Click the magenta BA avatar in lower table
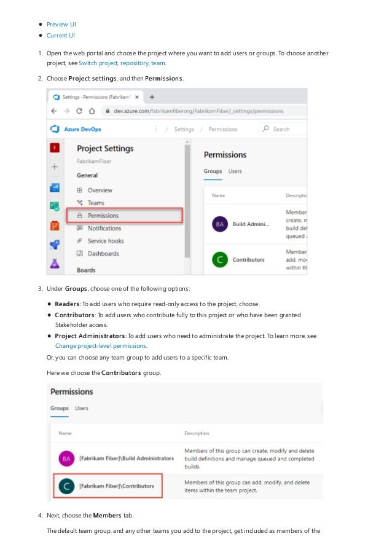This screenshot has width=392, height=555. tap(66, 459)
